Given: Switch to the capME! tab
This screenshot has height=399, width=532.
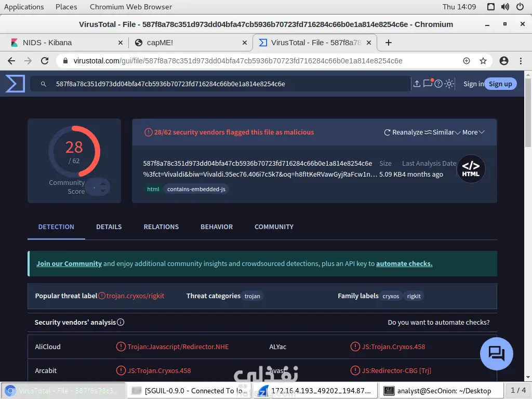Looking at the screenshot, I should point(190,43).
